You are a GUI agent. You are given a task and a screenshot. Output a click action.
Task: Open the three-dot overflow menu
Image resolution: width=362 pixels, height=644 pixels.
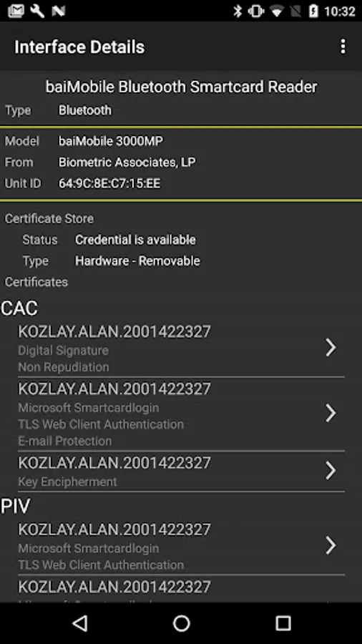343,47
